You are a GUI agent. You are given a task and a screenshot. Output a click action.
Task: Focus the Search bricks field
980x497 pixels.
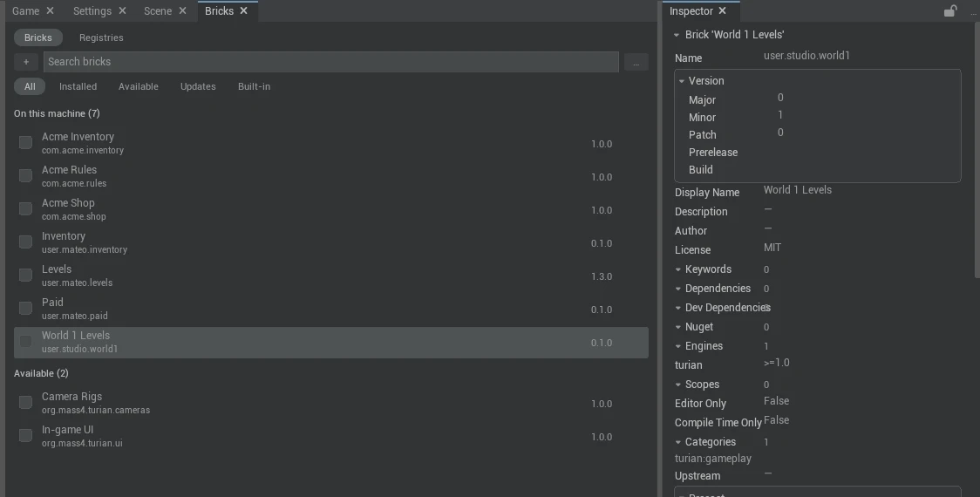pyautogui.click(x=331, y=62)
